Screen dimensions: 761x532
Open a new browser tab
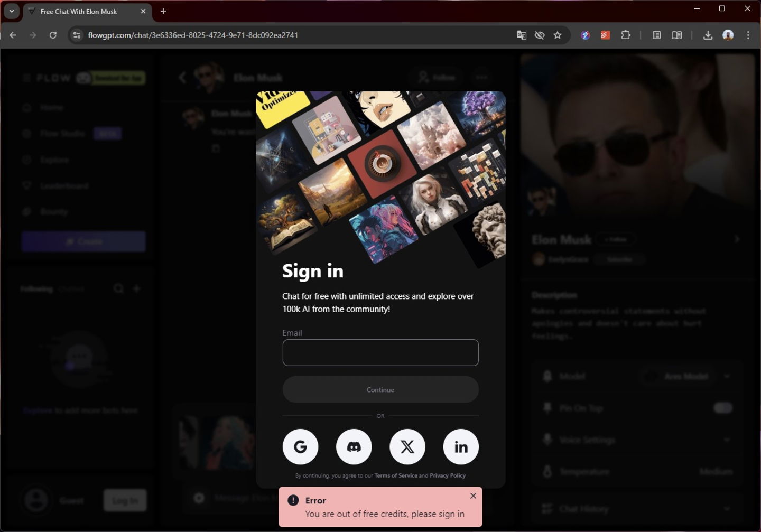pos(163,11)
